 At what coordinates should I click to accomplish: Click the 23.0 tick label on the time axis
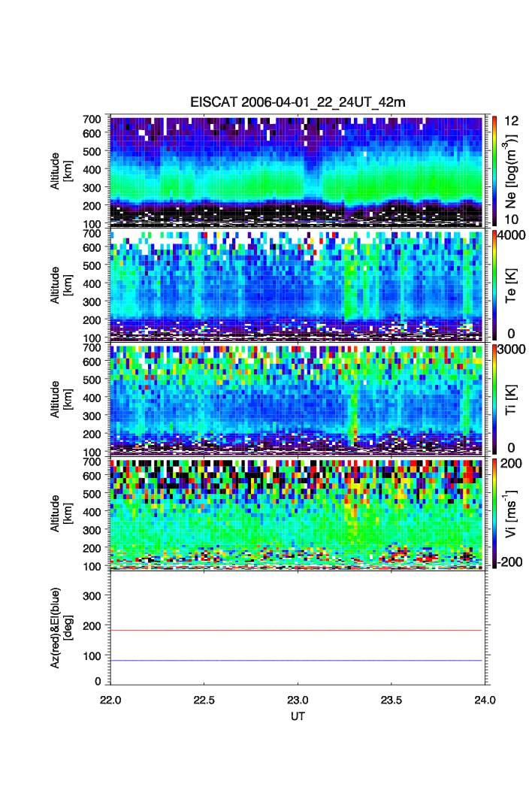[298, 700]
